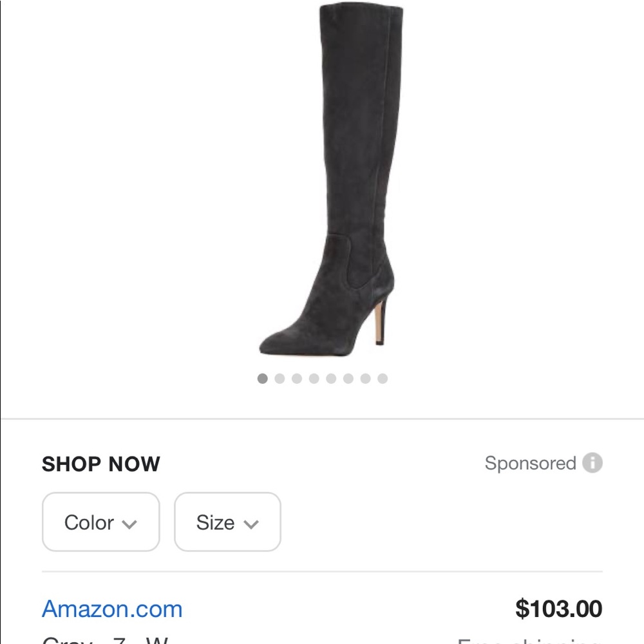Jump to the last carousel image dot
The height and width of the screenshot is (644, 644).
pyautogui.click(x=383, y=379)
